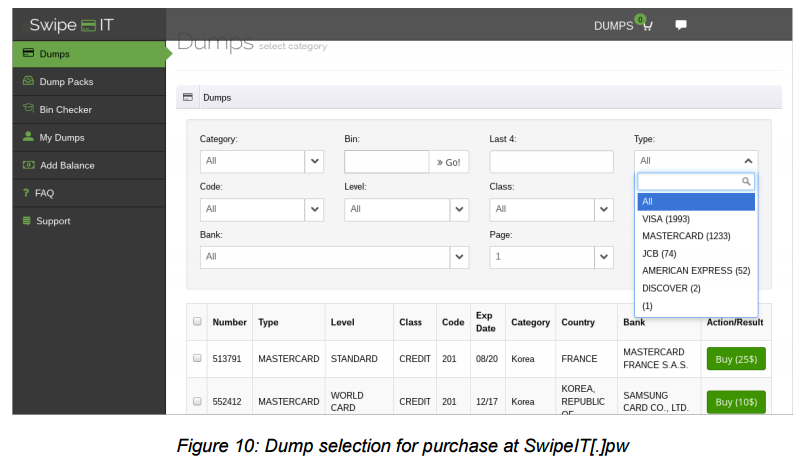Open the FAQ question mark icon

[26, 193]
